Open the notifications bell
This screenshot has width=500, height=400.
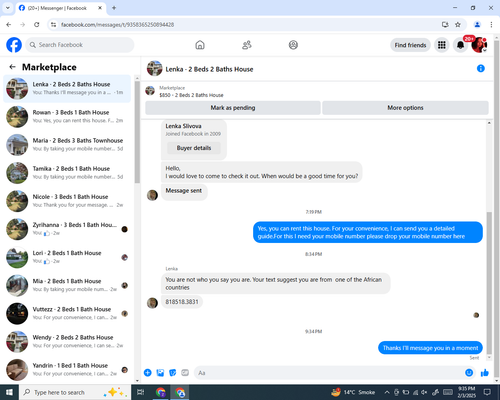pyautogui.click(x=460, y=45)
